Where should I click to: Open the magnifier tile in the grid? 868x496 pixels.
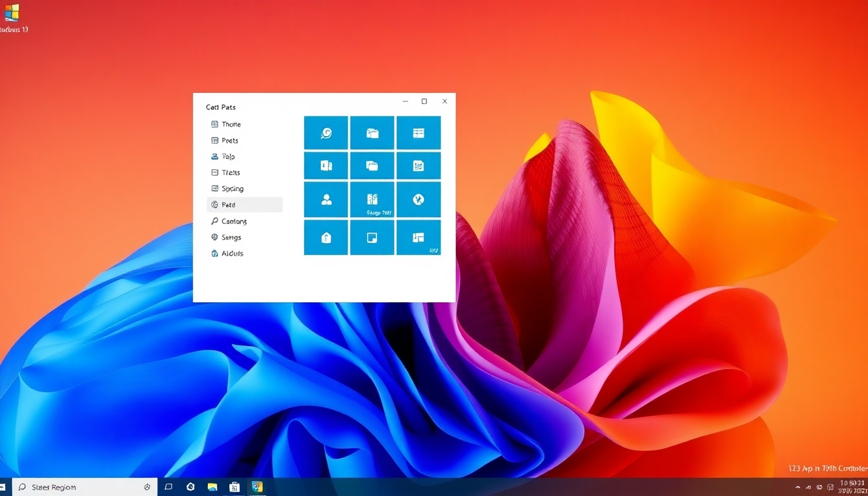pyautogui.click(x=326, y=132)
